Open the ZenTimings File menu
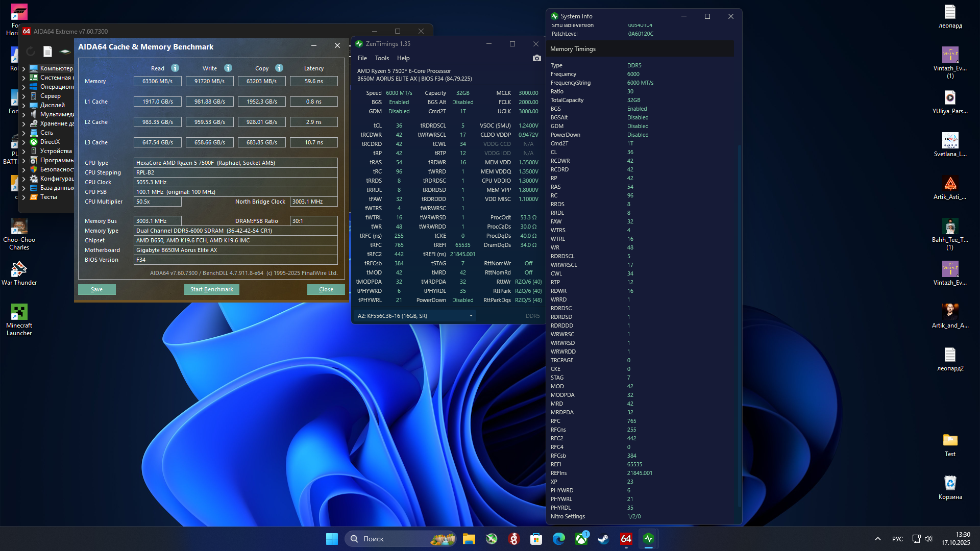 [362, 58]
